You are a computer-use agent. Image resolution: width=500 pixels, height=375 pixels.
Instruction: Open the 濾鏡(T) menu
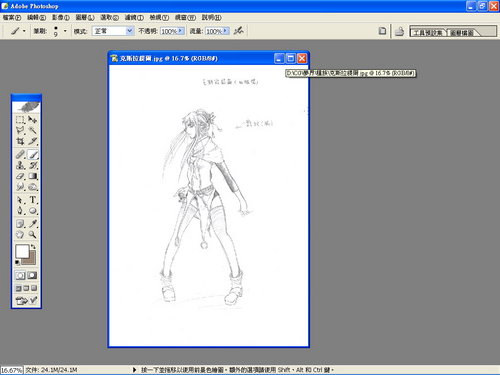(x=134, y=17)
